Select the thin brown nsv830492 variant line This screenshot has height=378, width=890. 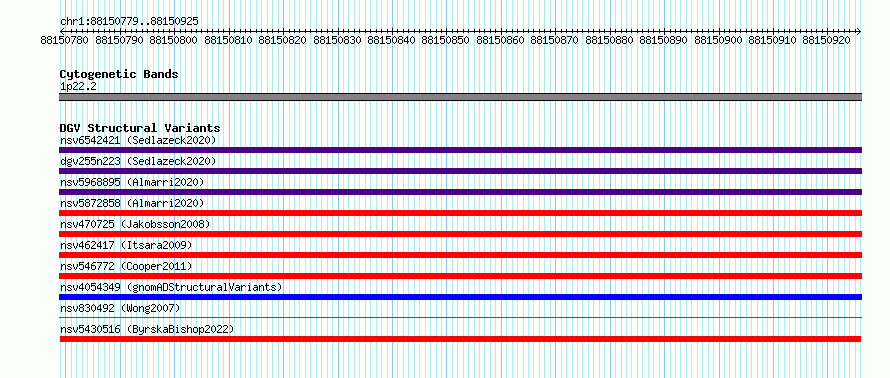pos(460,318)
